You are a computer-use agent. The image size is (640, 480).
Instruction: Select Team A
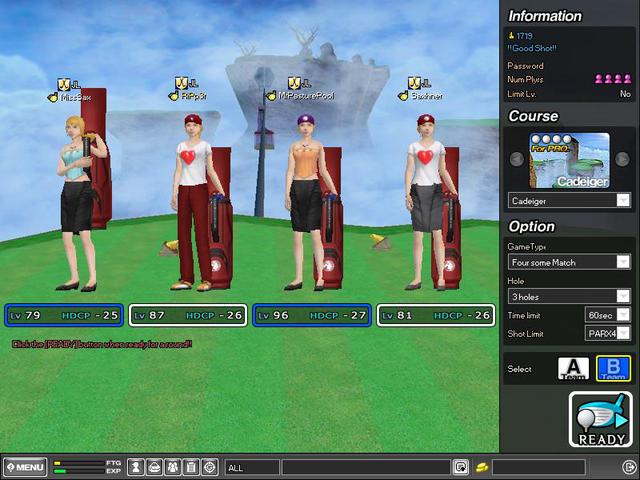[573, 369]
